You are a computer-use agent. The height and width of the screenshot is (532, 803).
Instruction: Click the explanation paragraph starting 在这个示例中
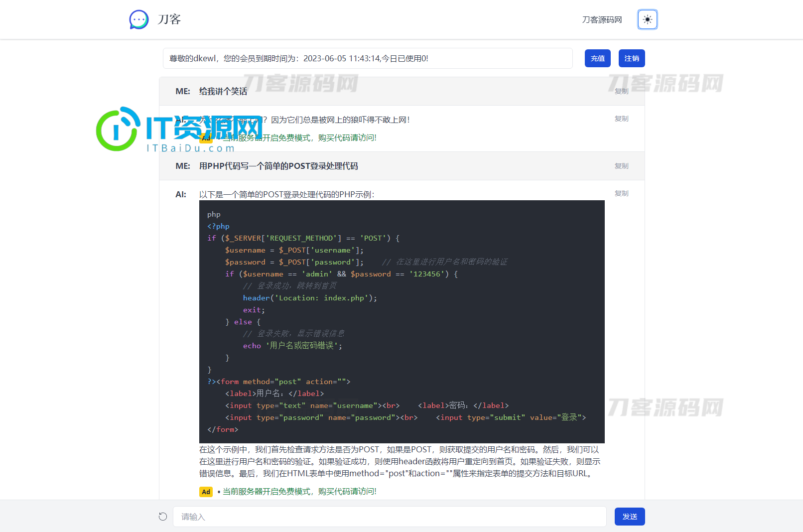tap(400, 462)
